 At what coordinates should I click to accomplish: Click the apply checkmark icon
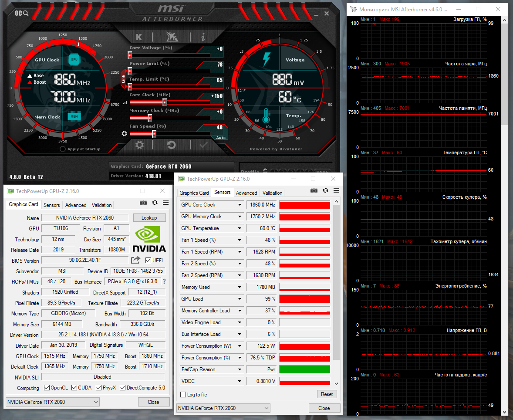[x=203, y=145]
